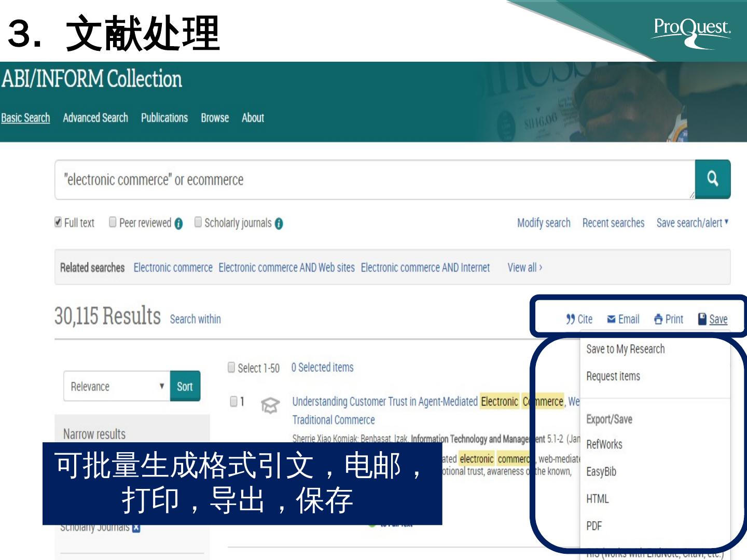Choose Save to My Research in the Save menu
This screenshot has width=747, height=560.
click(x=626, y=349)
